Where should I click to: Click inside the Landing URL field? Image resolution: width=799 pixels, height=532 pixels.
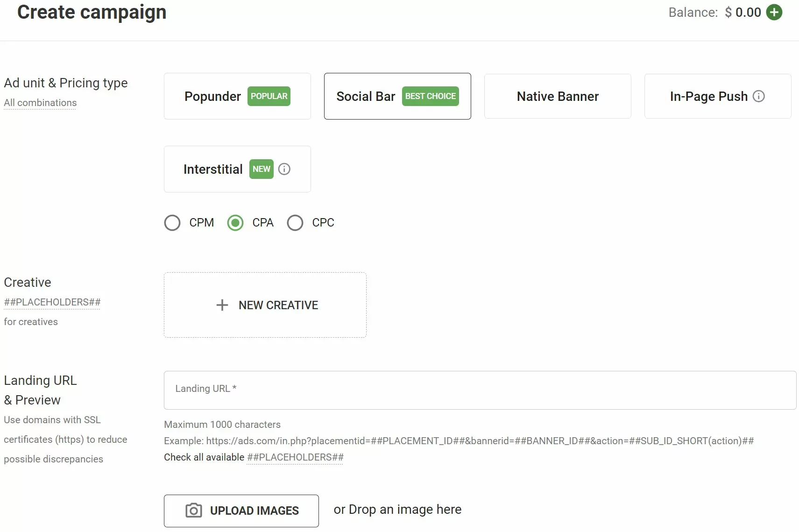tap(479, 390)
